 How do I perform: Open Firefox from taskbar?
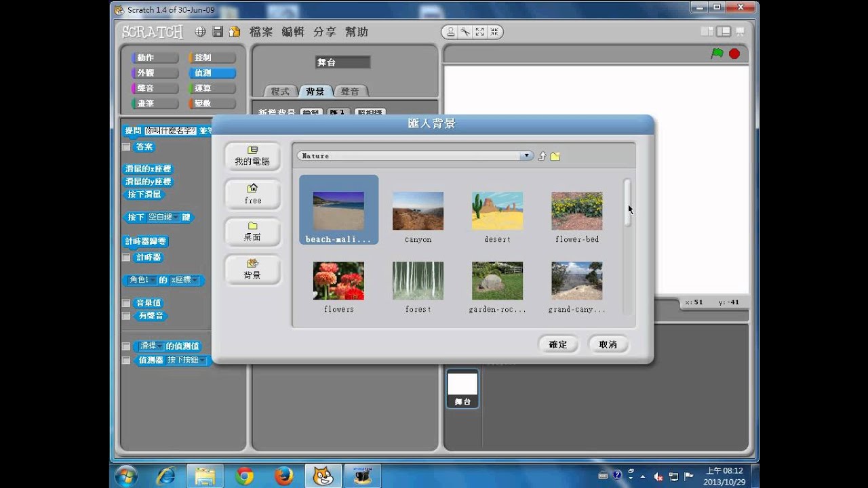(283, 476)
